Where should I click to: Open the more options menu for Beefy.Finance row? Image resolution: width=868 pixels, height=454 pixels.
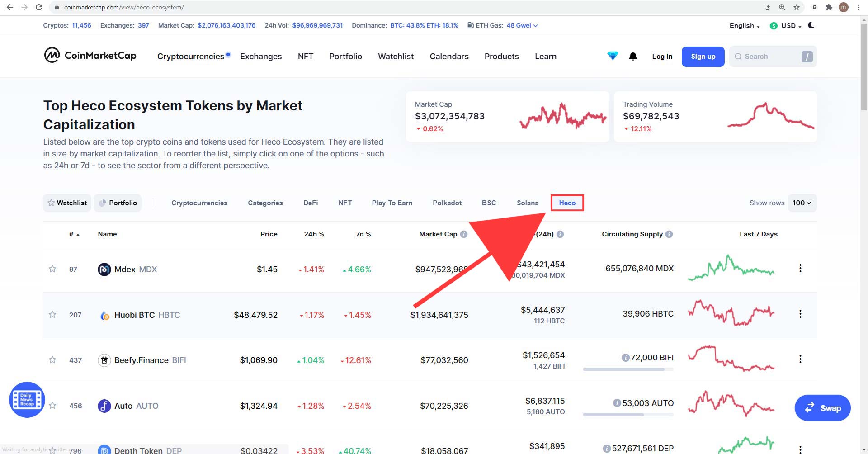800,359
